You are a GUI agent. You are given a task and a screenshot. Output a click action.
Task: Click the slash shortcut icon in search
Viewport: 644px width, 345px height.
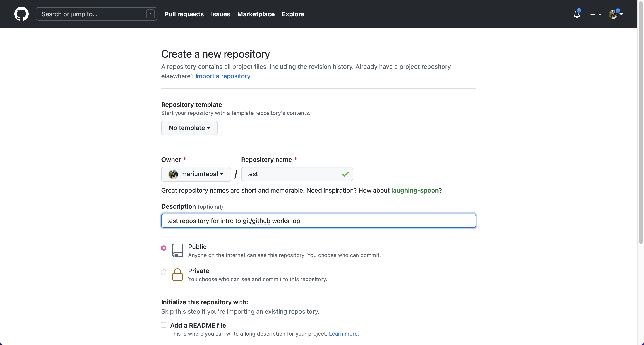150,14
